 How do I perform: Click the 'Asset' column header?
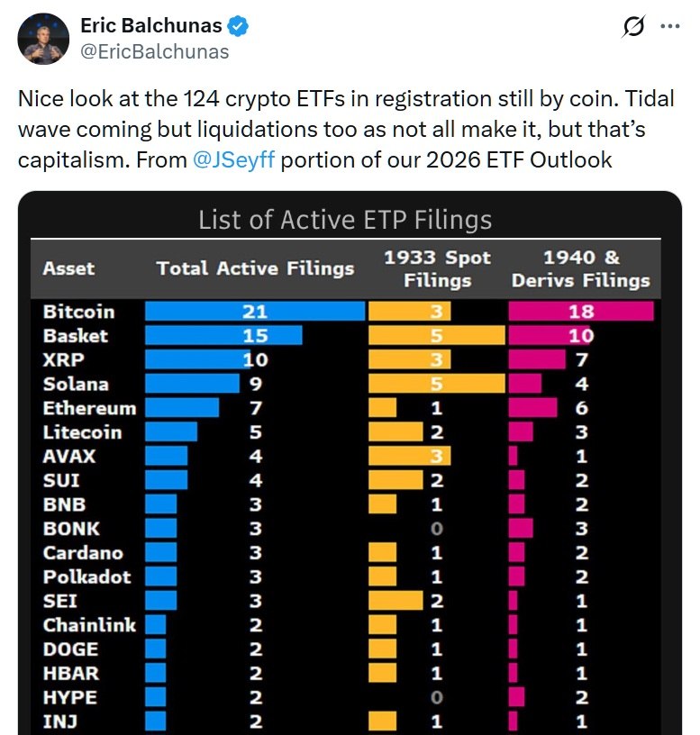point(68,269)
